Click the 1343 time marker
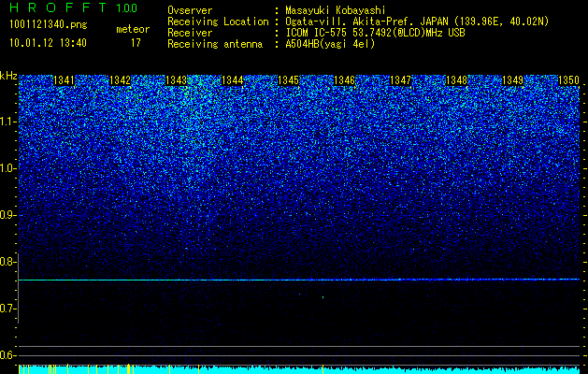This screenshot has width=588, height=374. click(x=177, y=80)
